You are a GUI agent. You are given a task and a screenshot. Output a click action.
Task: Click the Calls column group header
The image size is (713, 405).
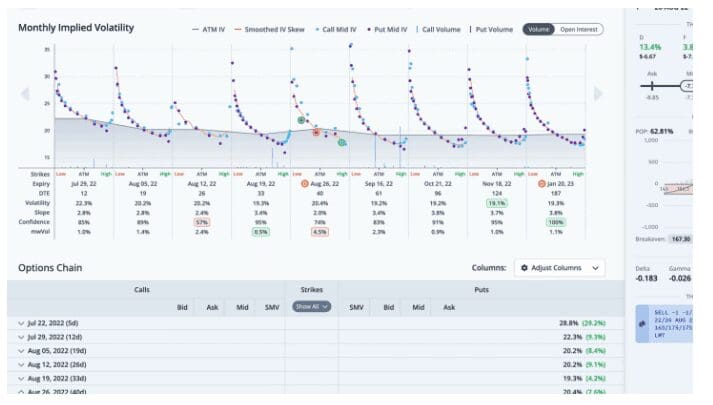144,289
